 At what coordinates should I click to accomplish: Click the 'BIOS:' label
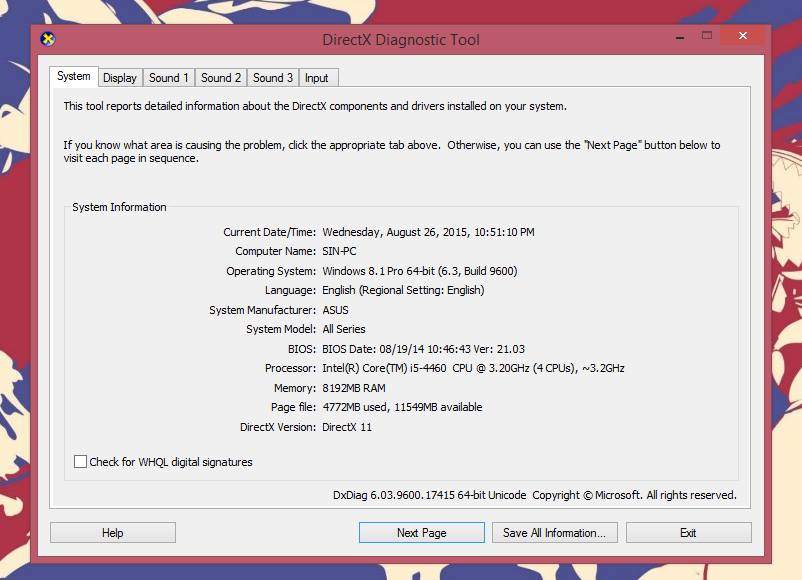click(x=302, y=349)
